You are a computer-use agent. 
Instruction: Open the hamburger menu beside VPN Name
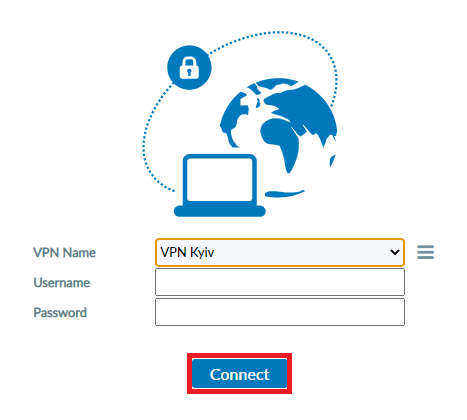click(x=425, y=252)
